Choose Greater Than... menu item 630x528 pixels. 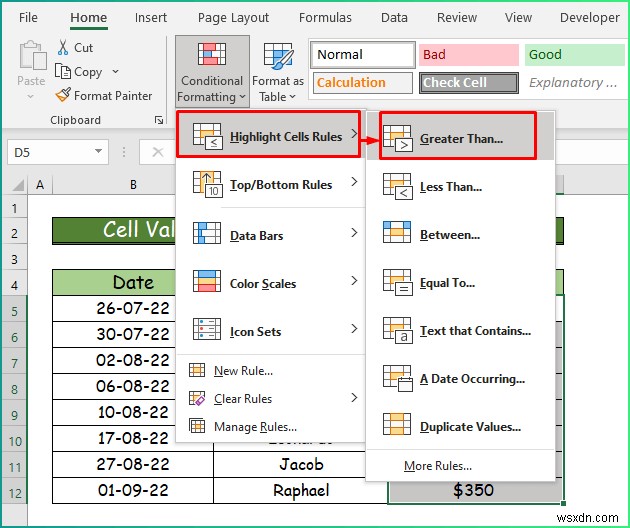click(x=460, y=136)
